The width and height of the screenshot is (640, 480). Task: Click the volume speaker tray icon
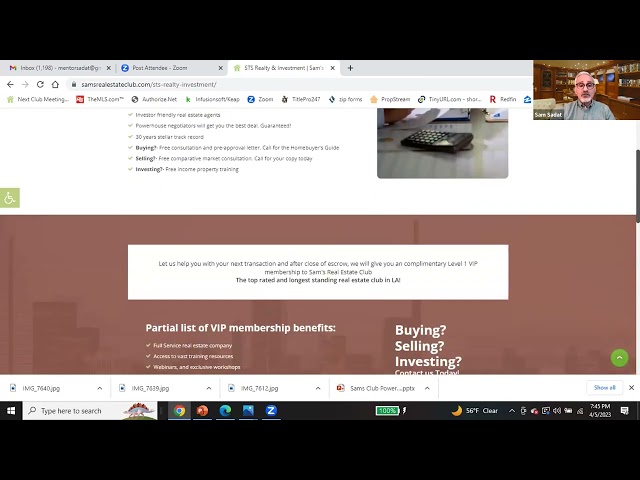coord(557,411)
